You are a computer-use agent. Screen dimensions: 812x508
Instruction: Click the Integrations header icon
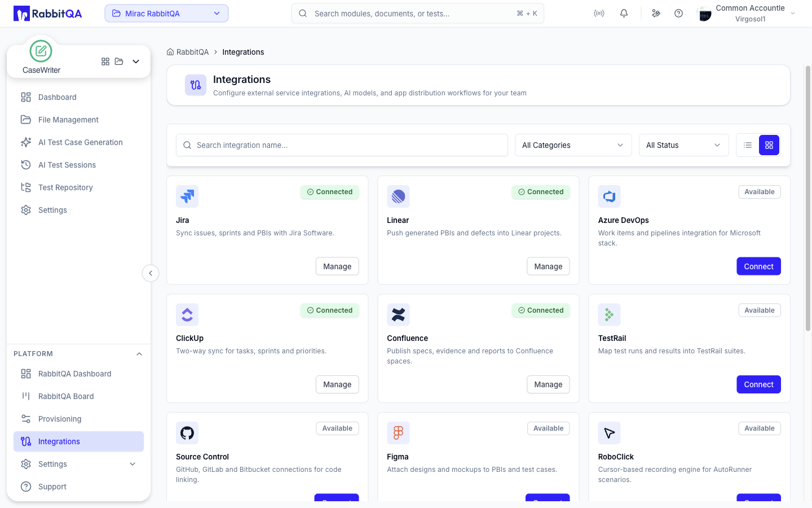[196, 85]
